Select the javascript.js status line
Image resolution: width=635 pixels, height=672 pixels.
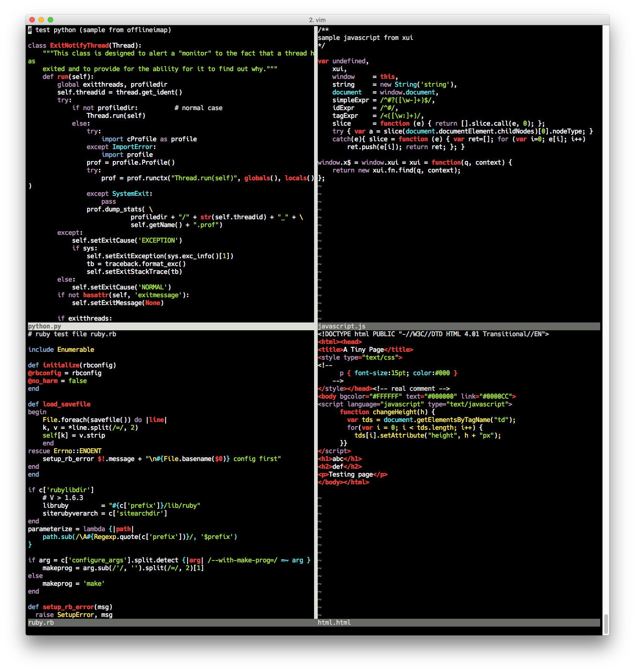(458, 326)
